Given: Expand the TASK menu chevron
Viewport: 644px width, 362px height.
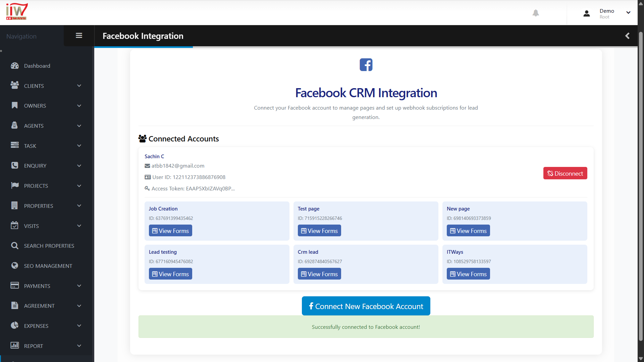Looking at the screenshot, I should 79,146.
